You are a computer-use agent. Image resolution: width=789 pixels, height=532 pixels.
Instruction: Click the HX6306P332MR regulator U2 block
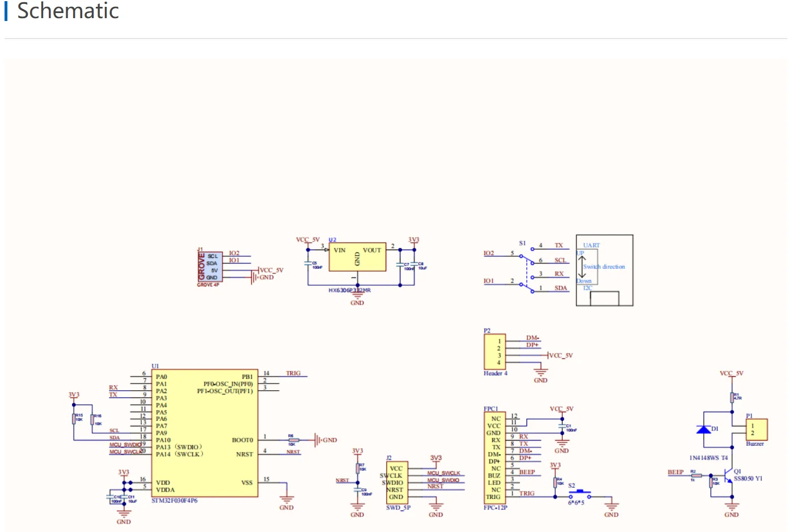coord(357,259)
